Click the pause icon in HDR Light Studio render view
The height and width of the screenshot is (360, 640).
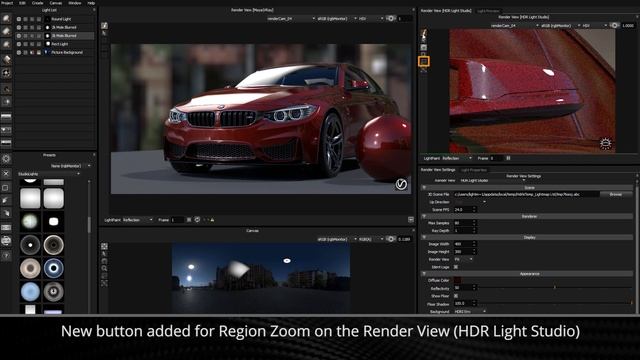[508, 158]
